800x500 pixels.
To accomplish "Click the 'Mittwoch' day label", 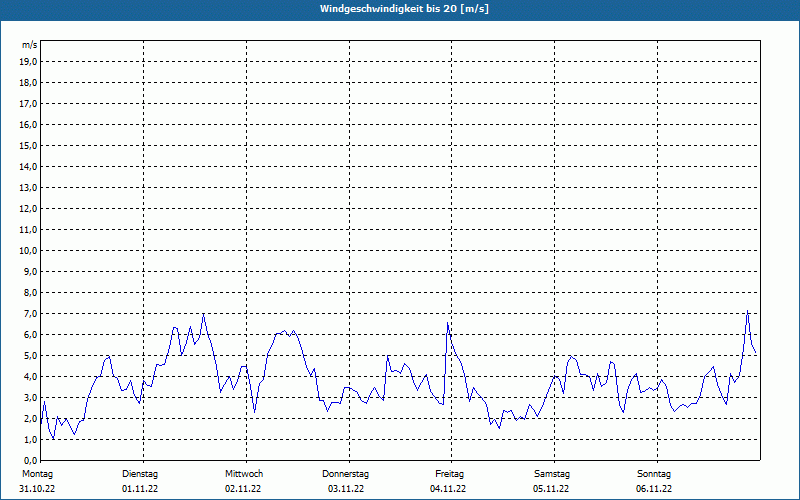I will tap(244, 474).
